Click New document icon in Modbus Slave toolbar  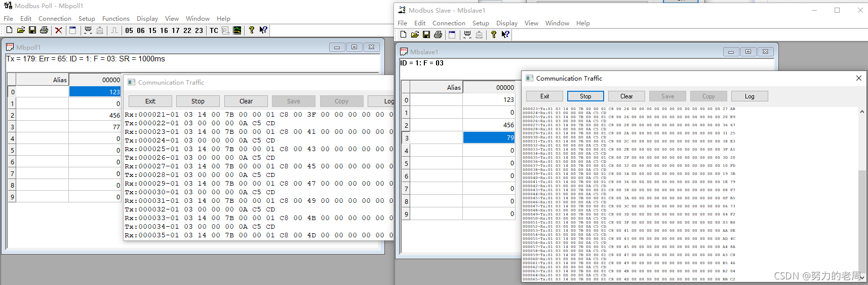point(403,34)
